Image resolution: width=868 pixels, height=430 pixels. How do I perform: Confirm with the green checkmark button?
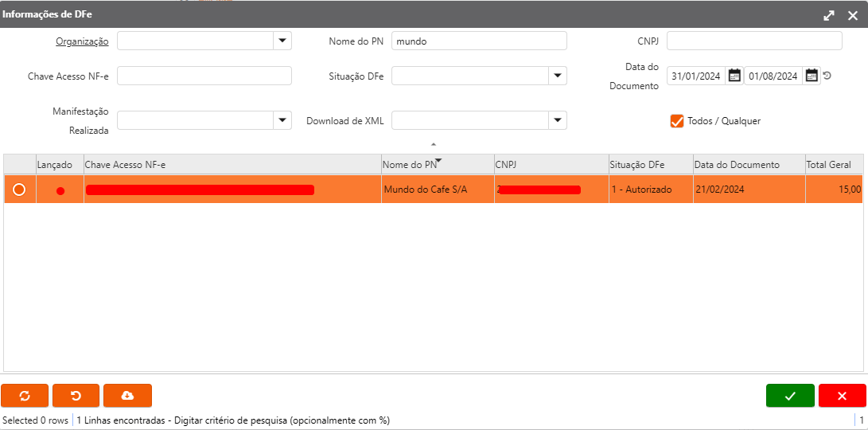(x=789, y=396)
